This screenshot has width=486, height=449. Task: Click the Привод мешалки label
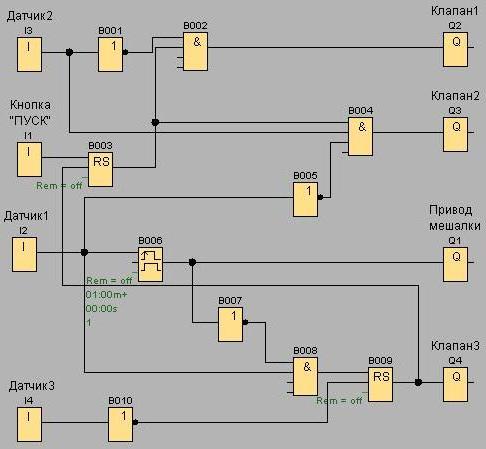coord(455,218)
